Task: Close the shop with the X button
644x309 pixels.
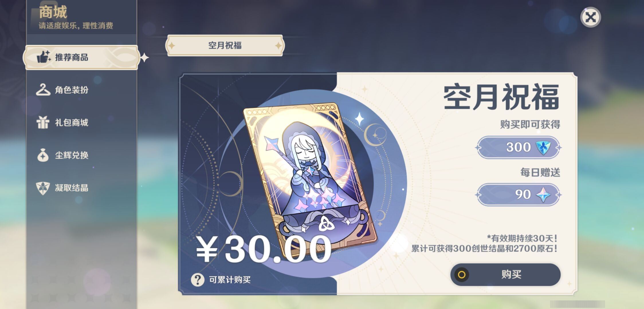Action: [x=590, y=17]
